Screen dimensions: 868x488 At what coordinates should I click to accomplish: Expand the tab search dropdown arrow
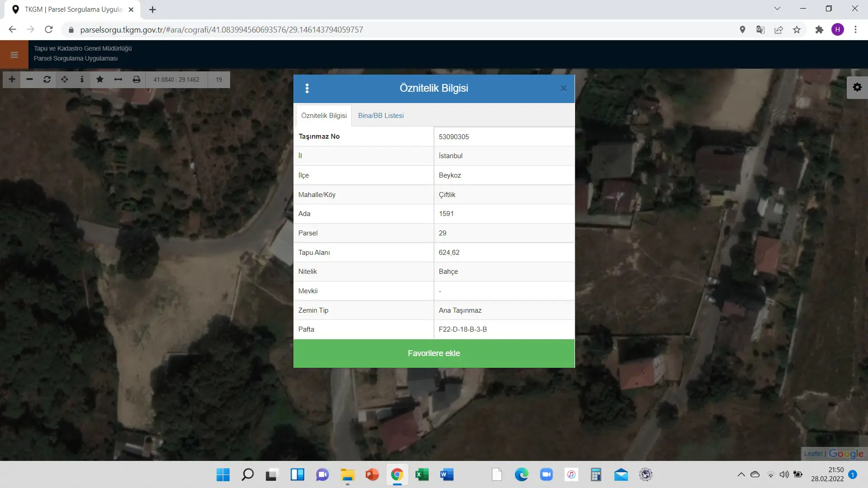[x=777, y=9]
